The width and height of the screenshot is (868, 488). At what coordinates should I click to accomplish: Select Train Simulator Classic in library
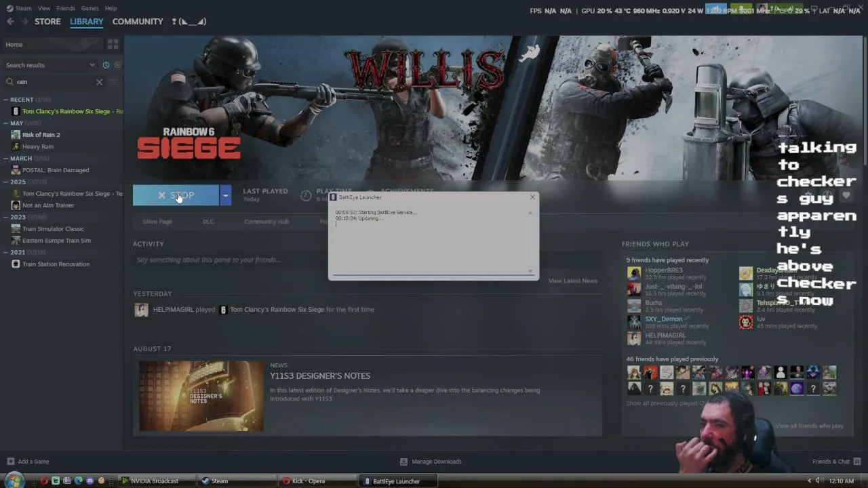point(54,229)
